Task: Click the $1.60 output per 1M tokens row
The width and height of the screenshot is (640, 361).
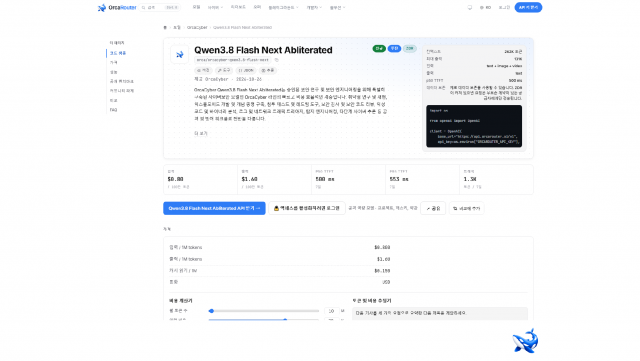Action: coord(280,259)
